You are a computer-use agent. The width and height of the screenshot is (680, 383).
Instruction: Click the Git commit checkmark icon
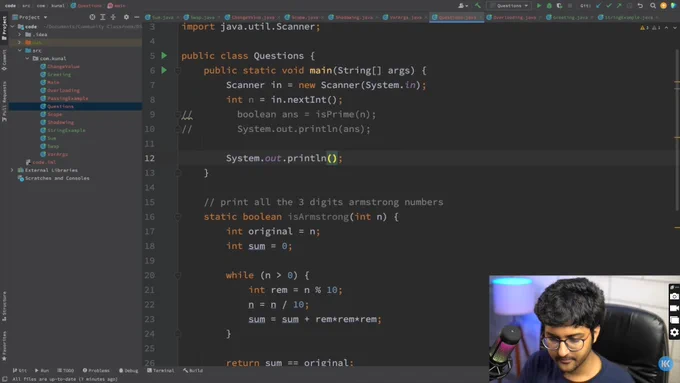[609, 6]
